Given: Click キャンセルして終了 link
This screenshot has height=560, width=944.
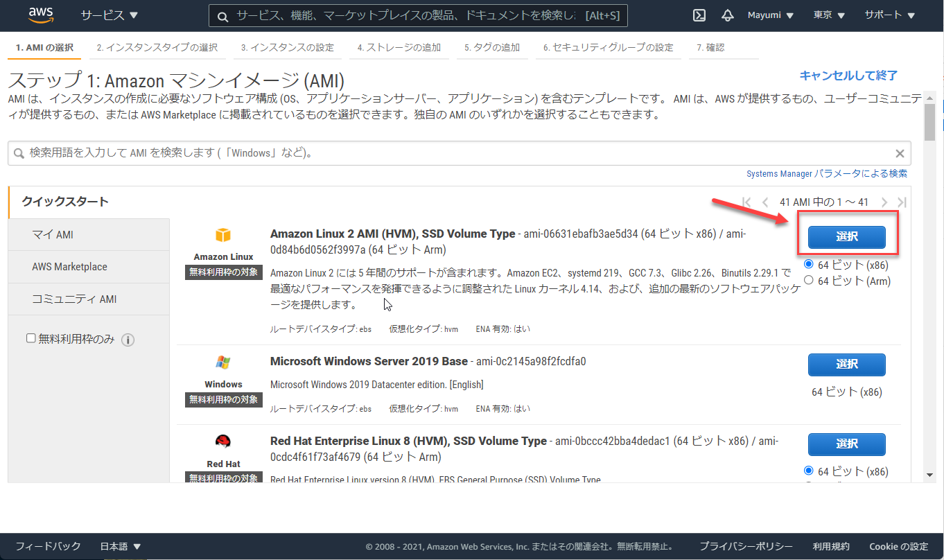Looking at the screenshot, I should (x=848, y=76).
